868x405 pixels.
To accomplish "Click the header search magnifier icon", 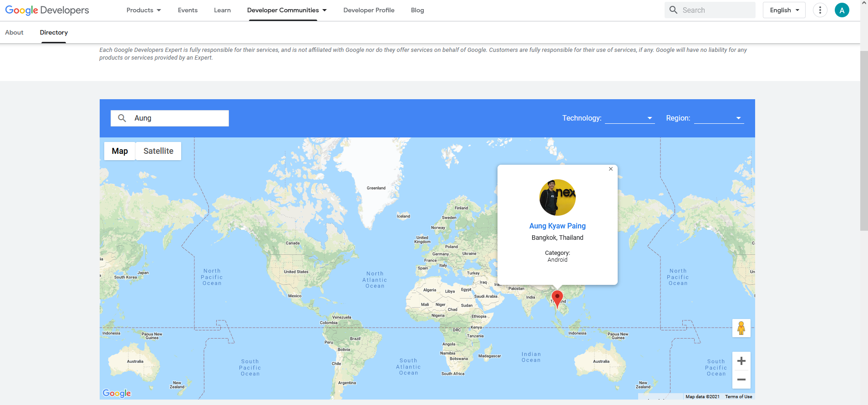I will (x=673, y=10).
